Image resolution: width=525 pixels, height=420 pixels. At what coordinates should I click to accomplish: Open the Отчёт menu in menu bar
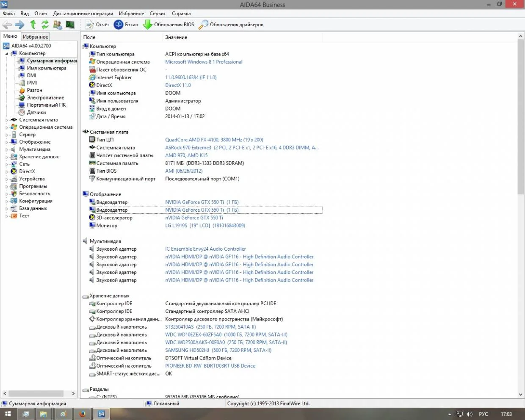pyautogui.click(x=41, y=14)
